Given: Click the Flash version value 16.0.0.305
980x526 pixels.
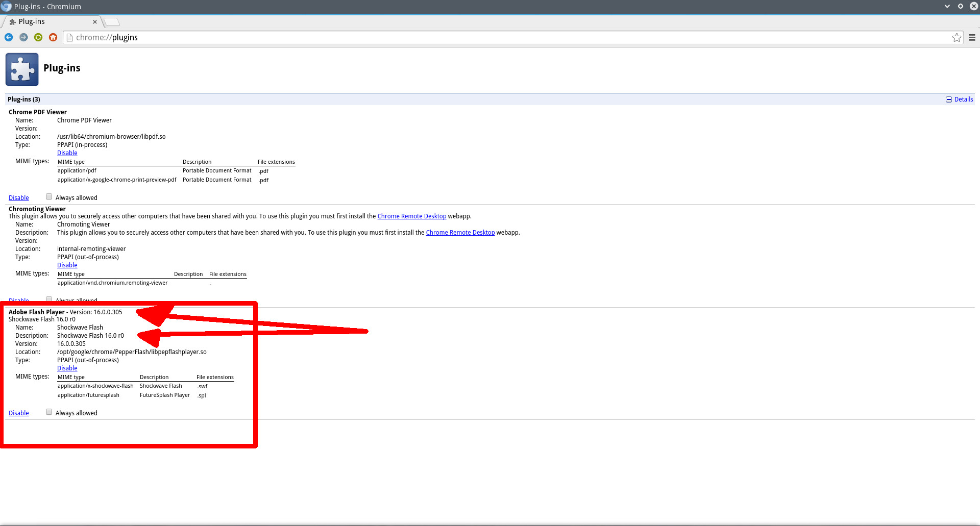Looking at the screenshot, I should 71,344.
